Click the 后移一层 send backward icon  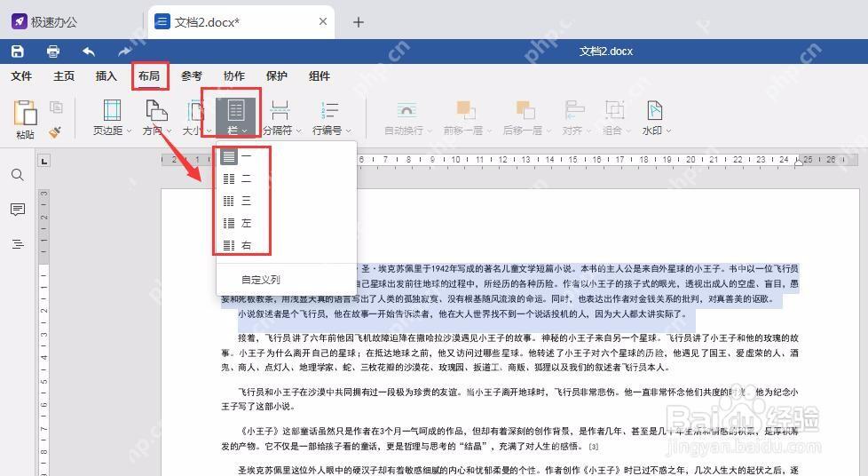coord(525,110)
